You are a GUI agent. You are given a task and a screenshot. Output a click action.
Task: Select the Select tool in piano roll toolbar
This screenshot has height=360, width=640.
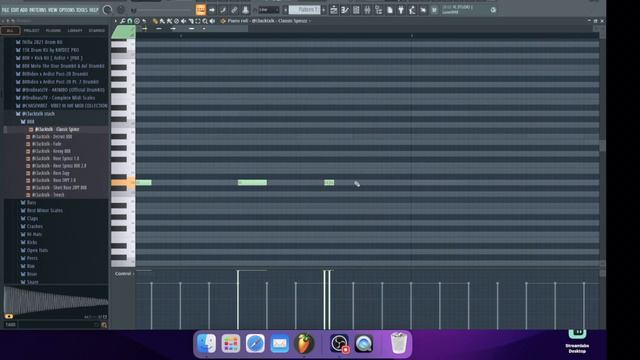(198, 21)
